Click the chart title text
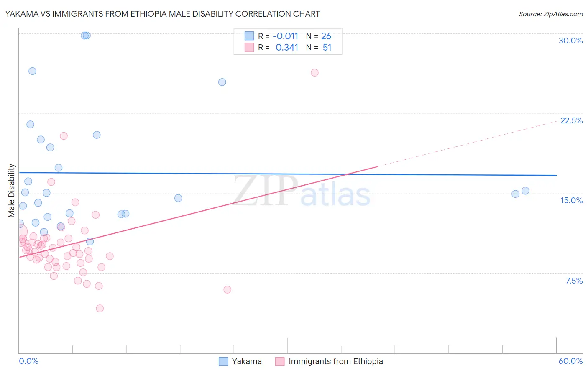The image size is (588, 373). coord(163,14)
